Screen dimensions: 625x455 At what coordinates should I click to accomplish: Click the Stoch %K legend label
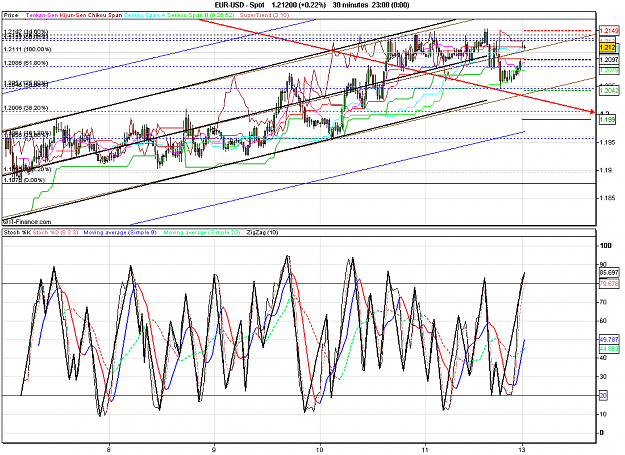(x=17, y=232)
